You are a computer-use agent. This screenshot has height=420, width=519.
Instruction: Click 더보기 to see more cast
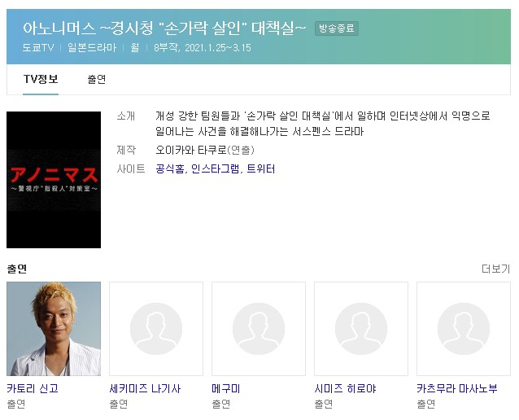[x=495, y=269]
